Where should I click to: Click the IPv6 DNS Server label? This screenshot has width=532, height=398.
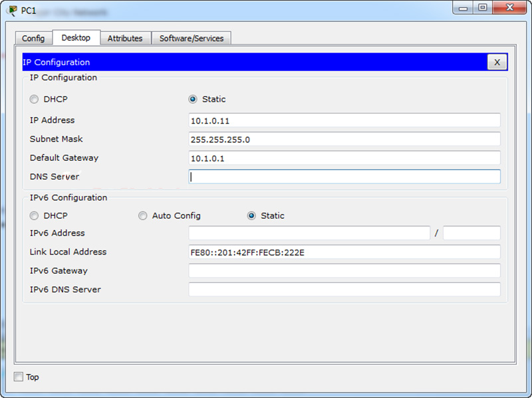click(65, 290)
